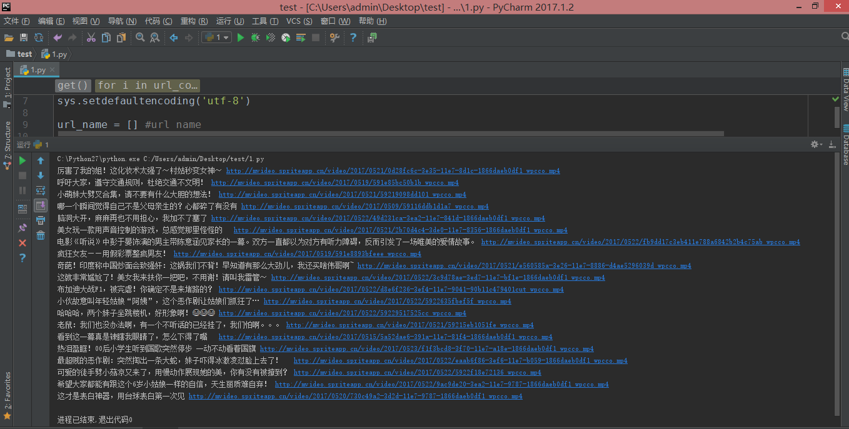Expand the test breadcrumb in the navigation bar
Image resolution: width=849 pixels, height=429 pixels.
coord(20,54)
